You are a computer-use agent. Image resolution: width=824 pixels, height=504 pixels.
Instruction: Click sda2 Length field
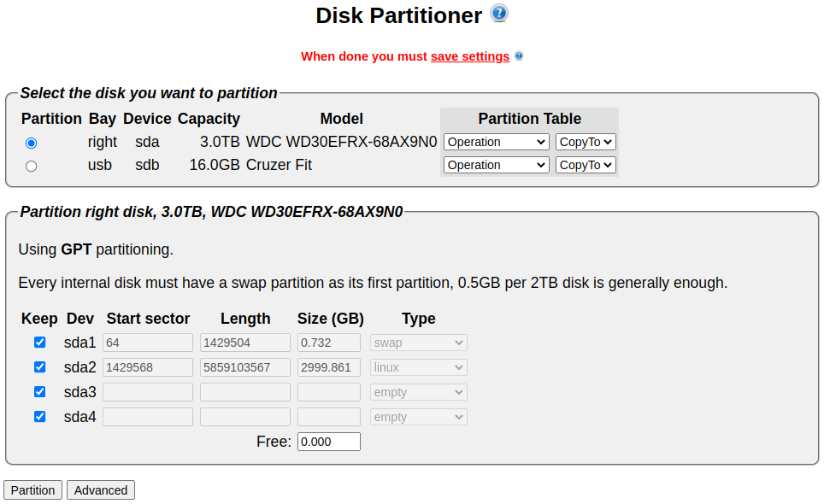[244, 367]
